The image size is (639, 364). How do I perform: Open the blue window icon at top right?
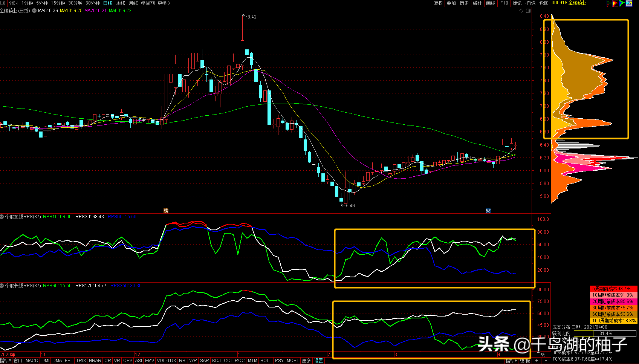(629, 3)
